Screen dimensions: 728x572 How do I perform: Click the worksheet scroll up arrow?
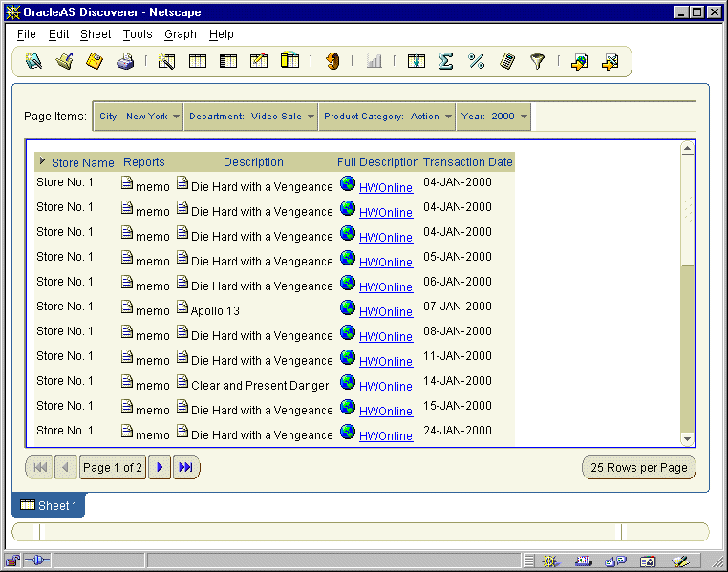coord(687,148)
